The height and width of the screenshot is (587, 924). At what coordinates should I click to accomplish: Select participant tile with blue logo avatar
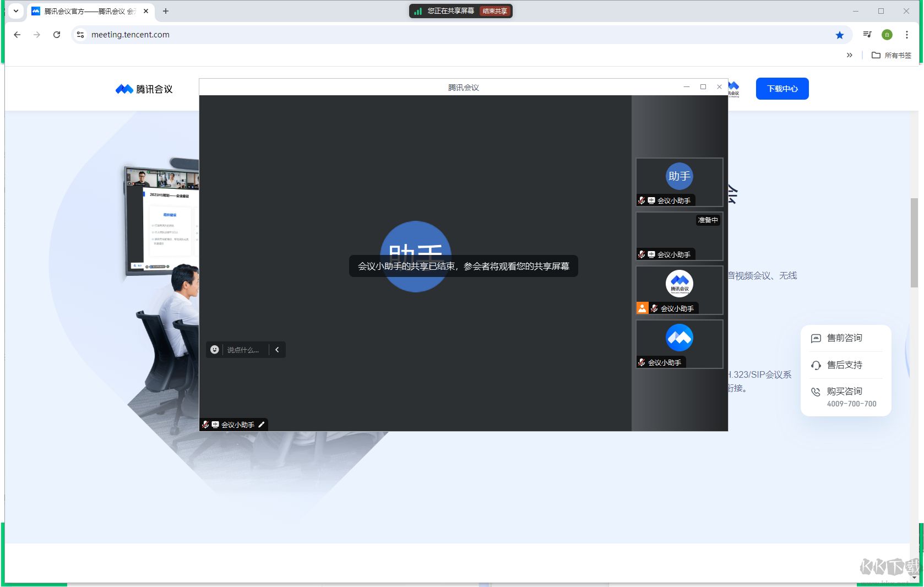tap(680, 344)
